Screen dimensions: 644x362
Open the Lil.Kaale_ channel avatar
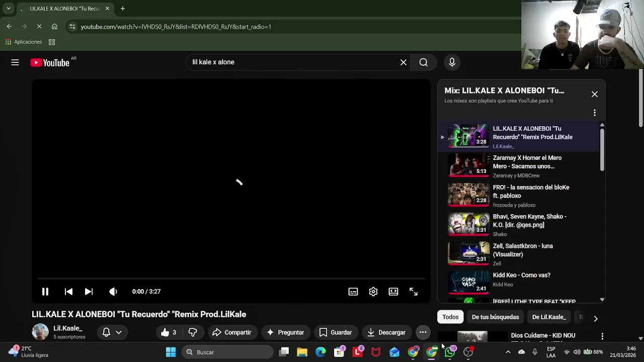tap(40, 332)
